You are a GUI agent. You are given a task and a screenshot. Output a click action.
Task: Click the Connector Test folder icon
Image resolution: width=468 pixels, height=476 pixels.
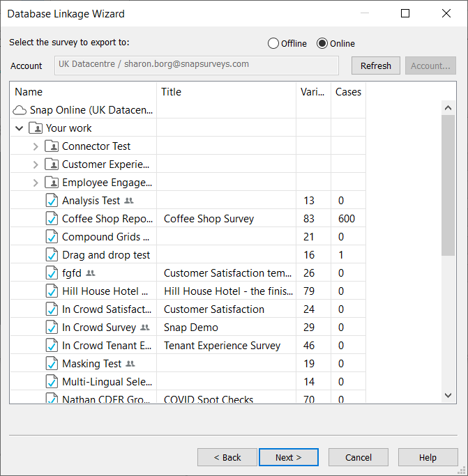(52, 146)
